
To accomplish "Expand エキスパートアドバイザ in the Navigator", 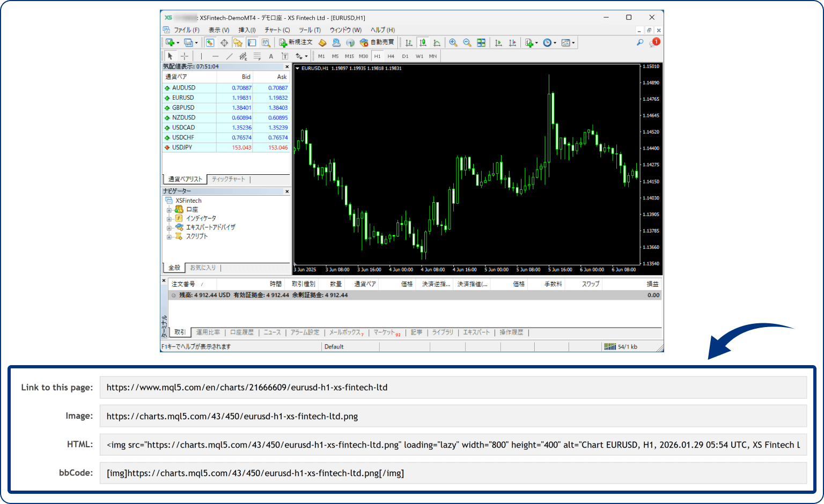I will (x=170, y=227).
